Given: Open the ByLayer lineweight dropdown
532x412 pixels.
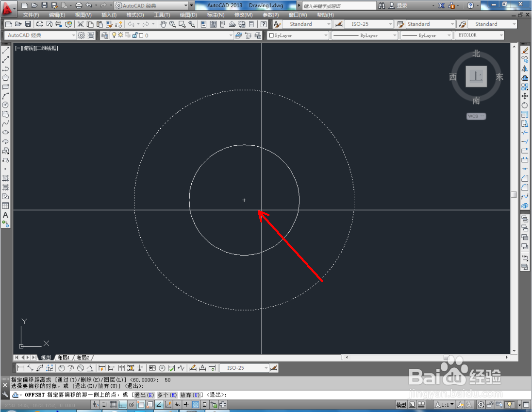Looking at the screenshot, I should (x=427, y=35).
